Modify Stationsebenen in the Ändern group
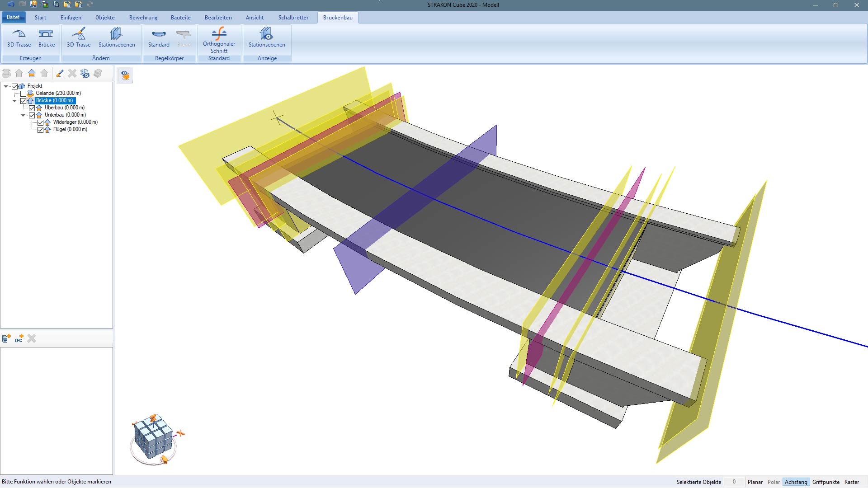The width and height of the screenshot is (868, 488). click(x=117, y=38)
